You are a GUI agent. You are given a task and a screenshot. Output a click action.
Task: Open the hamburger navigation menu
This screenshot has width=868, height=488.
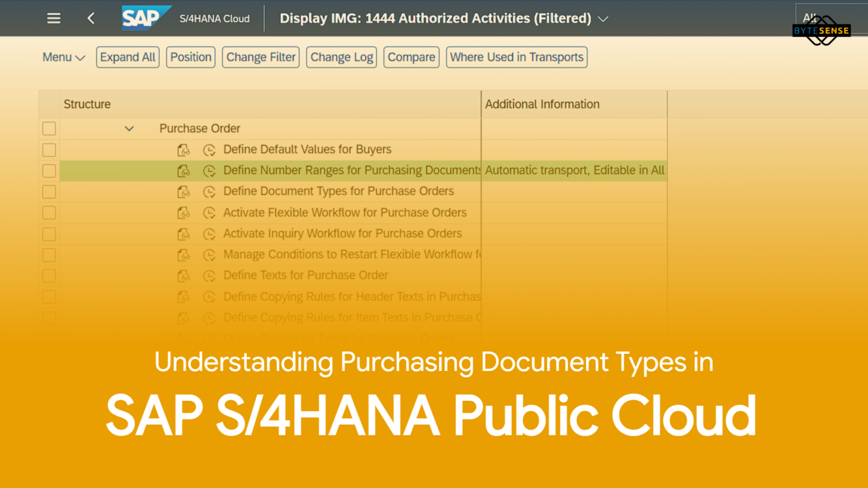pos(53,18)
